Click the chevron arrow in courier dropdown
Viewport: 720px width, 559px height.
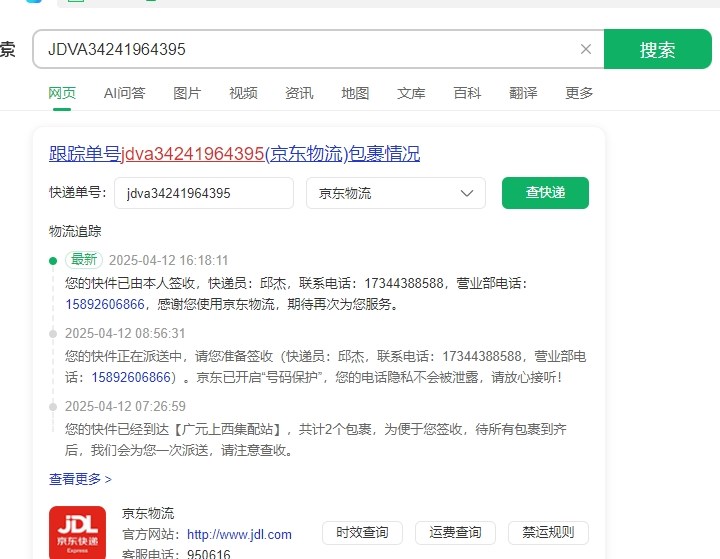pyautogui.click(x=467, y=193)
